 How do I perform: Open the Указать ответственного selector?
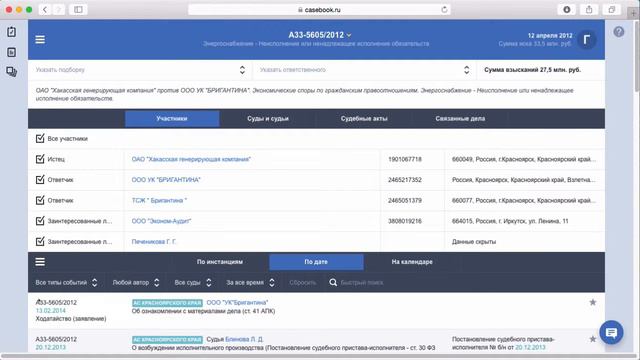pyautogui.click(x=364, y=70)
